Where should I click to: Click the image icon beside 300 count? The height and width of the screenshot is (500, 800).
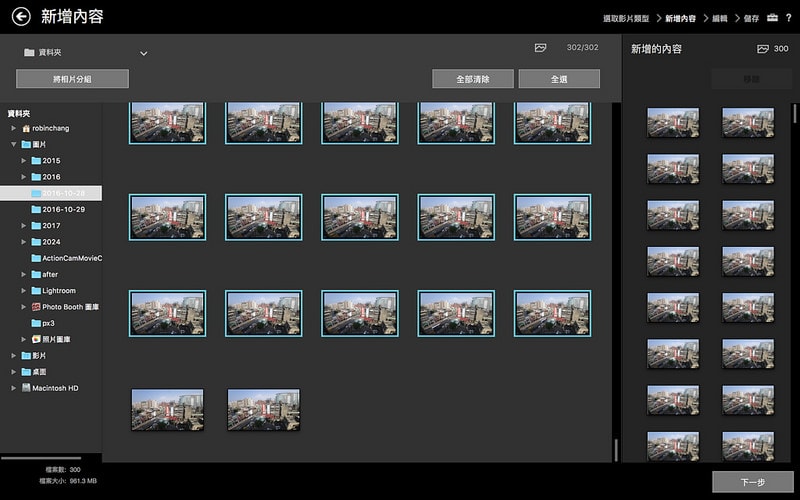763,49
